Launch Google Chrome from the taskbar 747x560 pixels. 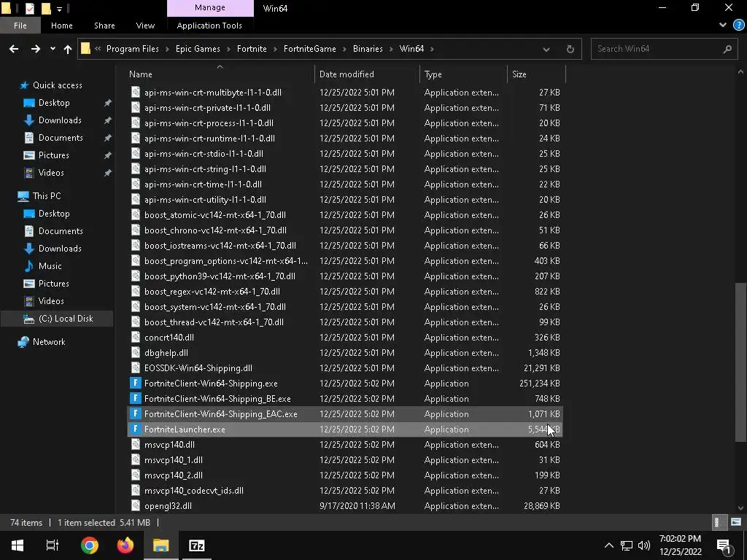[89, 545]
